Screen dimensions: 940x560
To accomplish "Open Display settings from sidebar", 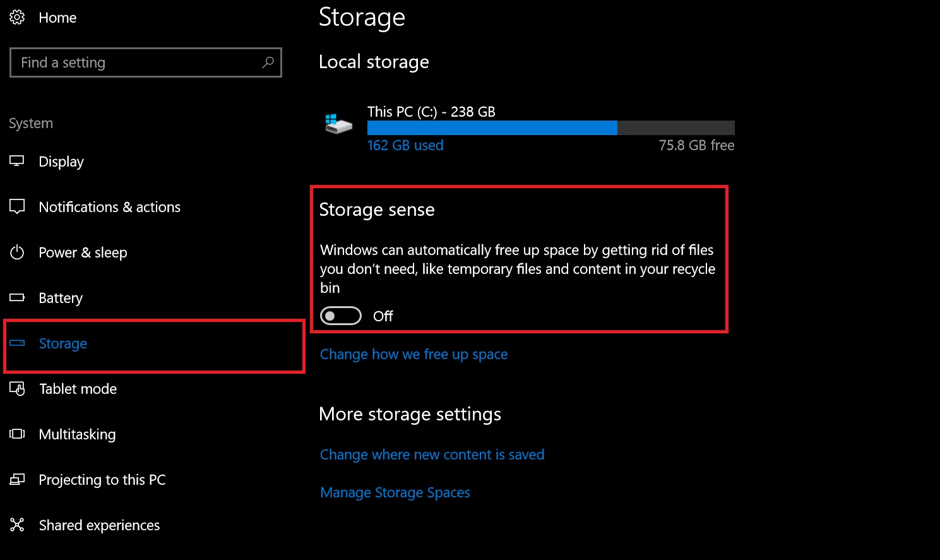I will [61, 162].
